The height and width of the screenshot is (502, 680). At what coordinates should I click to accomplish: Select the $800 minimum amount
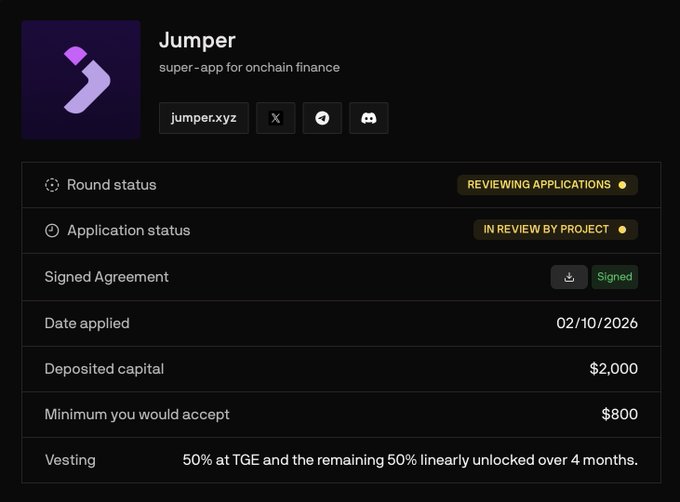620,414
